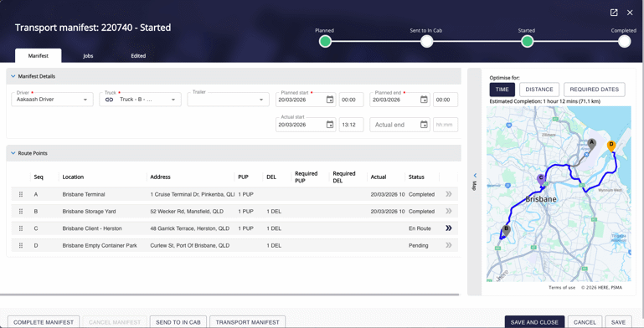The height and width of the screenshot is (328, 644).
Task: Click Actual start time 13:12 field
Action: 351,125
